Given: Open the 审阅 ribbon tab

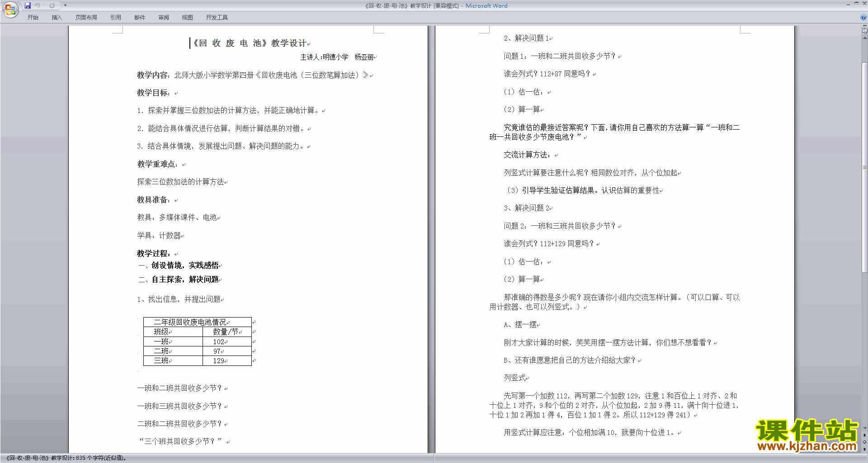Looking at the screenshot, I should [x=164, y=18].
